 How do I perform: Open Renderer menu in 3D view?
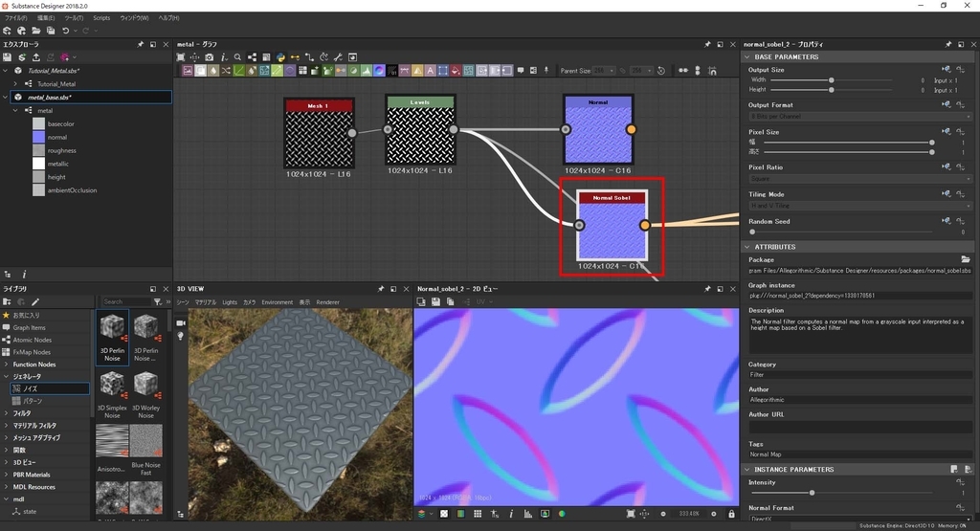pos(327,302)
